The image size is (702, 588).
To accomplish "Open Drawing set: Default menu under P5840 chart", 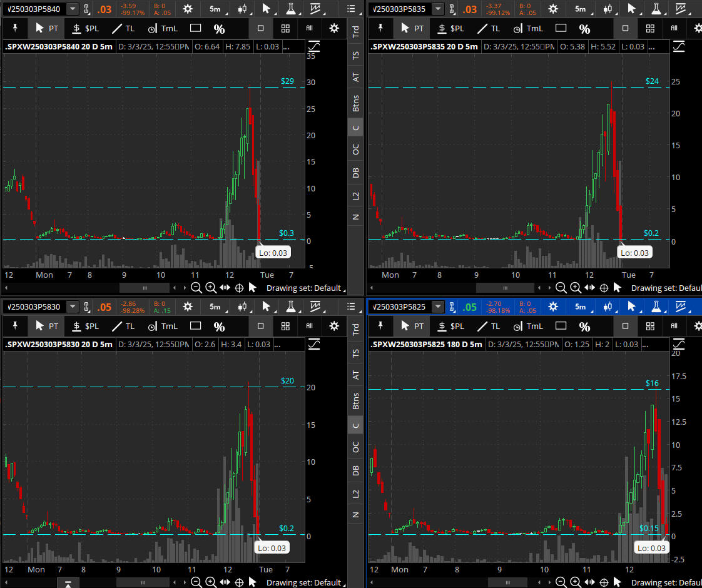I will (x=305, y=288).
